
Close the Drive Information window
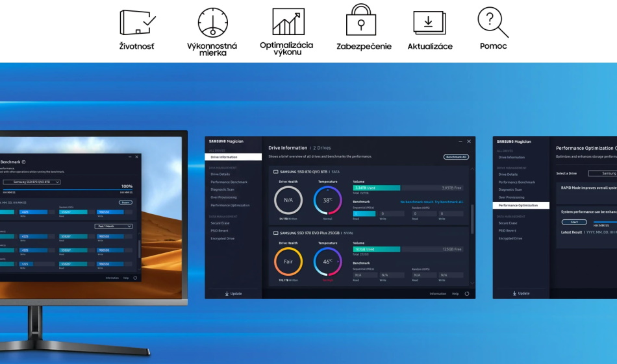tap(469, 141)
